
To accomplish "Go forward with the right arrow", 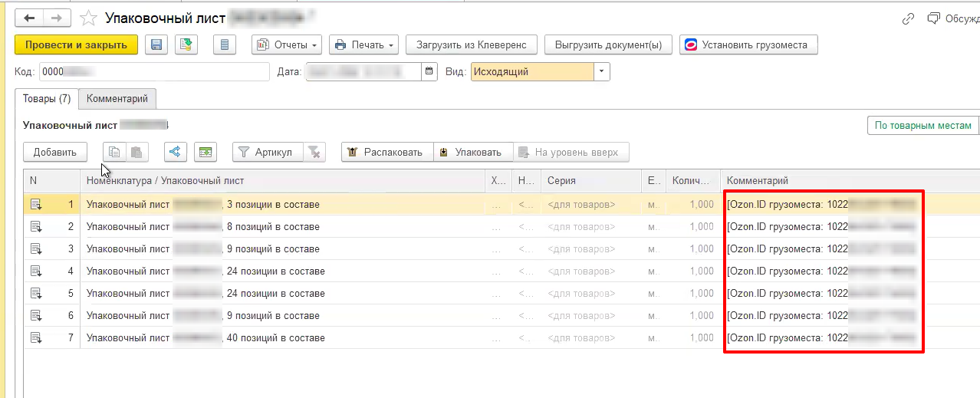I will [57, 17].
